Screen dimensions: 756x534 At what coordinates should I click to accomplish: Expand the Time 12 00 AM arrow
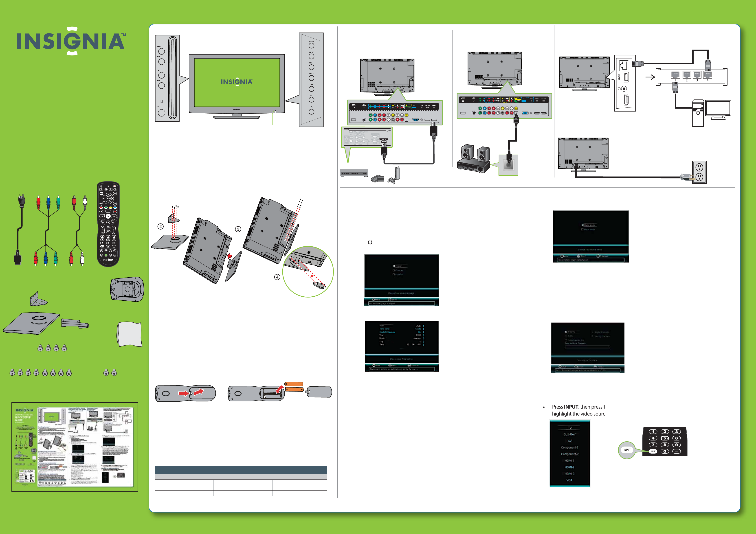coord(423,345)
